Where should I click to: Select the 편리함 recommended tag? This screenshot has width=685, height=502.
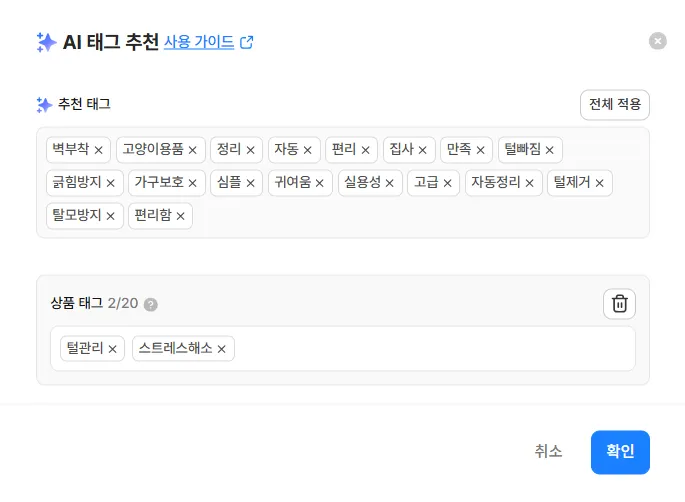point(153,216)
